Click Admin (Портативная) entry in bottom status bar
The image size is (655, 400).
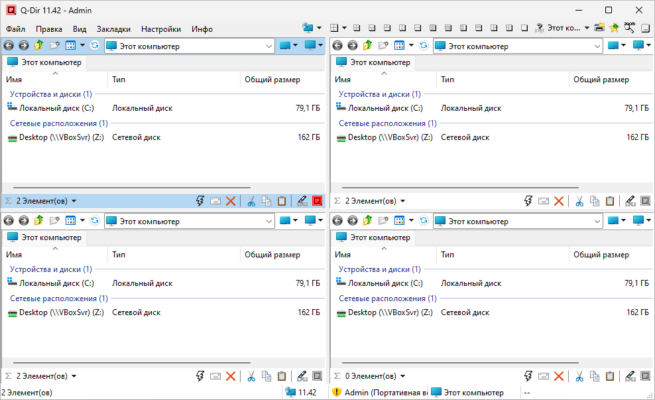380,392
